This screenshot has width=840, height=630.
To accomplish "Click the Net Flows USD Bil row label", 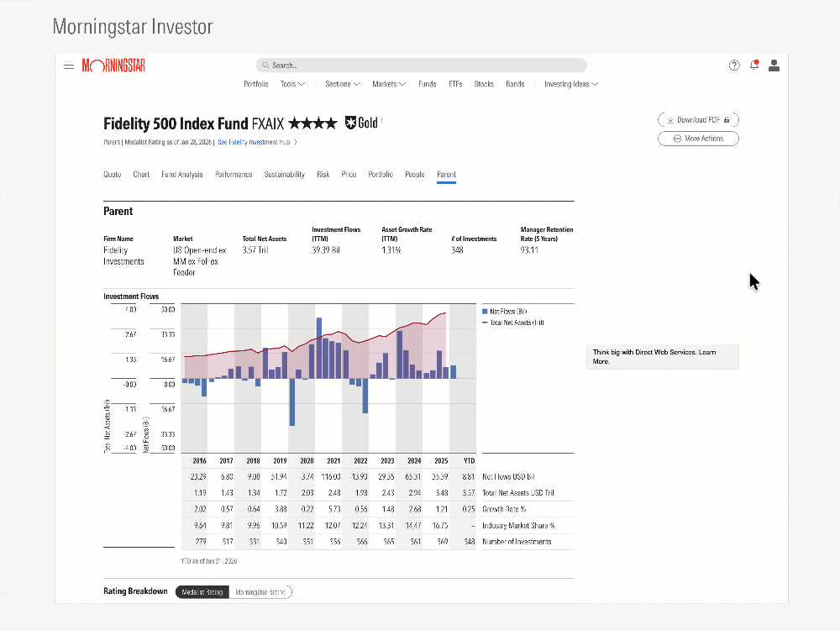I will tap(508, 477).
